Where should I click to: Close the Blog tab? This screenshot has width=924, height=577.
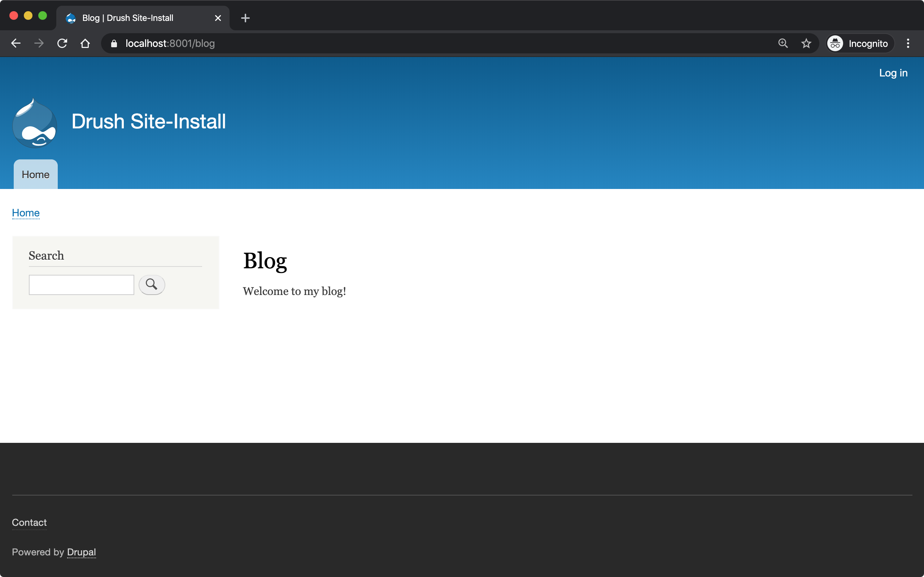(218, 18)
